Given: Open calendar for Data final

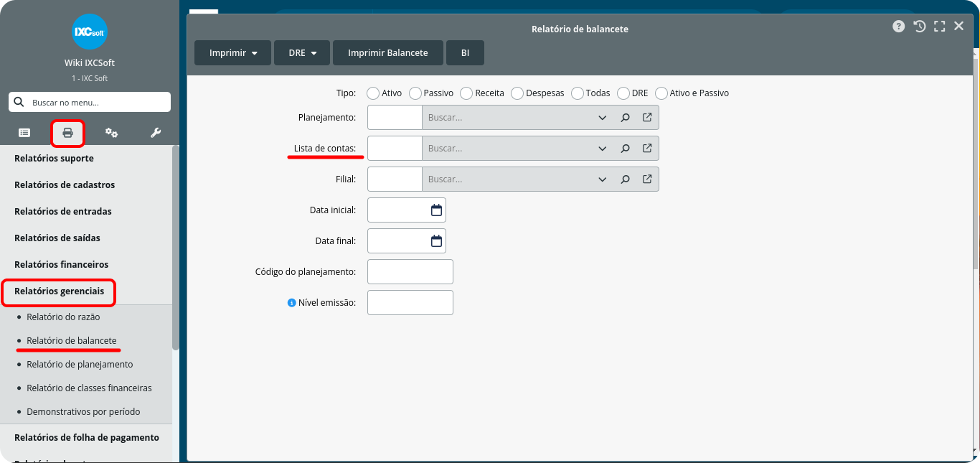Looking at the screenshot, I should pyautogui.click(x=436, y=241).
